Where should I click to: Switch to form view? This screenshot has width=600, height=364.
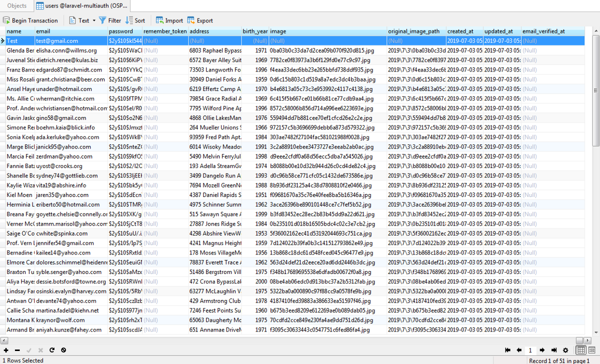[592, 350]
